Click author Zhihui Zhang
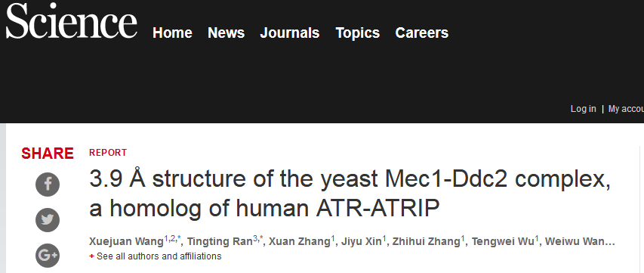Screen dimensions: 644x273 pos(426,241)
